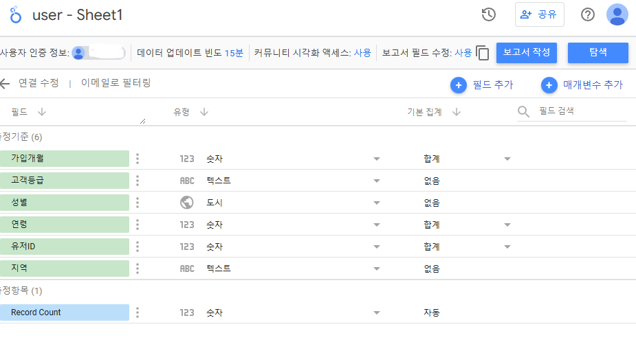Image resolution: width=636 pixels, height=364 pixels.
Task: Open the aggregation dropdown for 유저ID
Action: click(x=507, y=247)
